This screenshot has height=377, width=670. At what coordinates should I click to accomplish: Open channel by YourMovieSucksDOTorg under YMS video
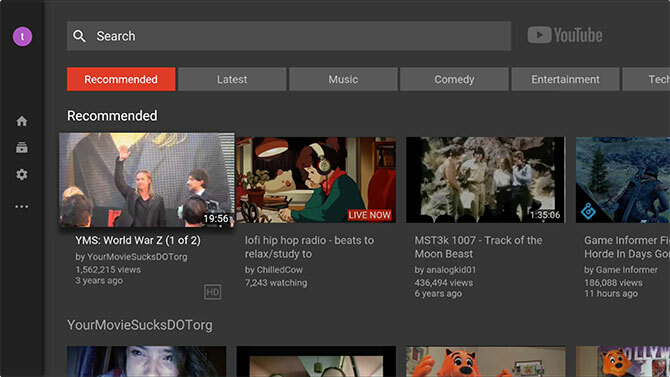coord(131,257)
